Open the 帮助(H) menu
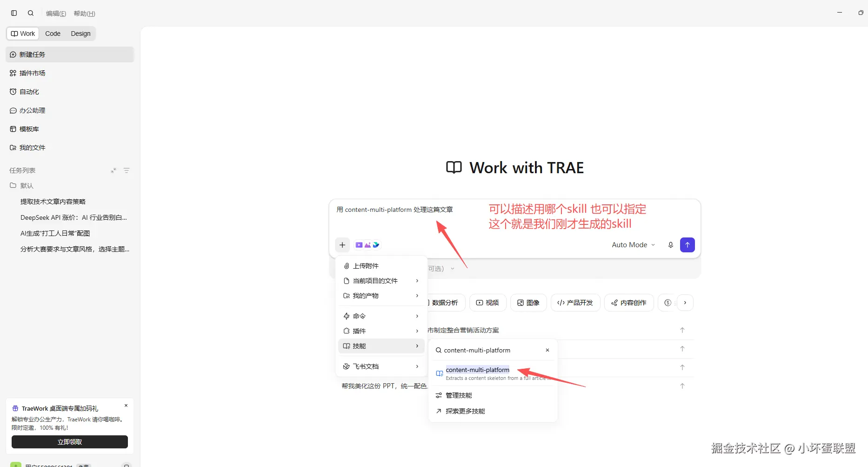Viewport: 868px width, 467px height. coord(84,14)
